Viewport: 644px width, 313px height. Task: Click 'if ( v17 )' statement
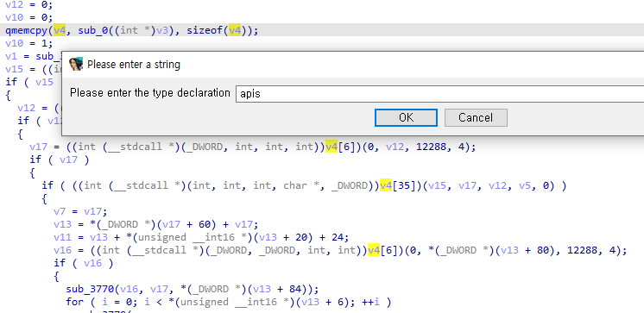tap(60, 160)
